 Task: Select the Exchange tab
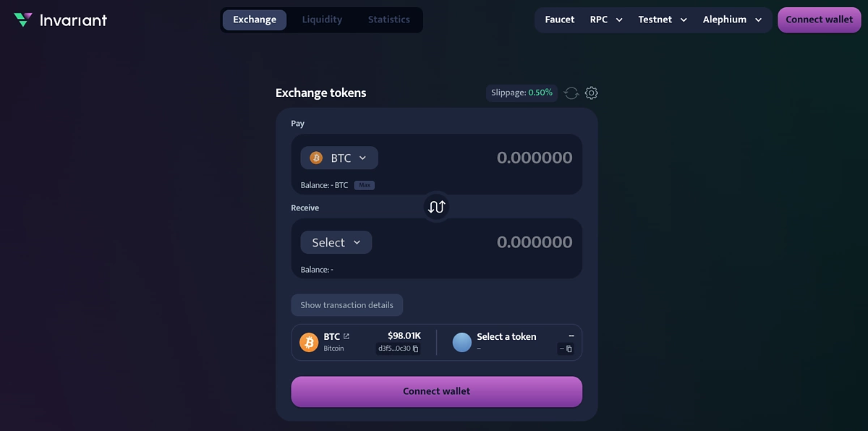255,20
